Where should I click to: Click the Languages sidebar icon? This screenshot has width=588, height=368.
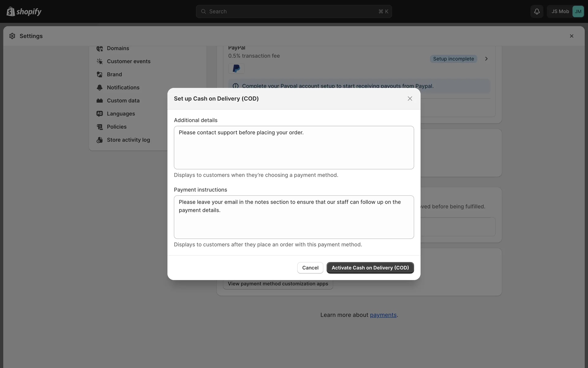click(100, 114)
